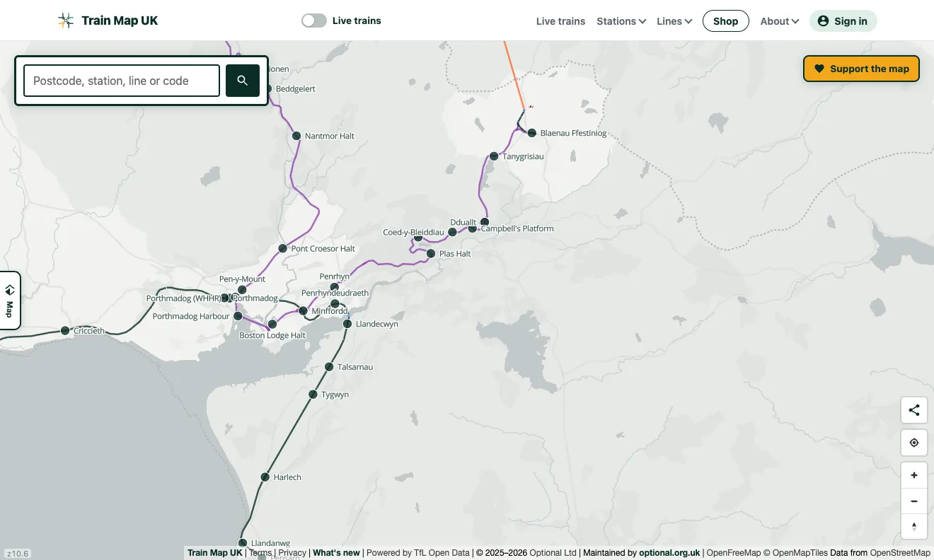Select the Tygwyn station marker
Viewport: 934px width, 560px height.
click(313, 395)
